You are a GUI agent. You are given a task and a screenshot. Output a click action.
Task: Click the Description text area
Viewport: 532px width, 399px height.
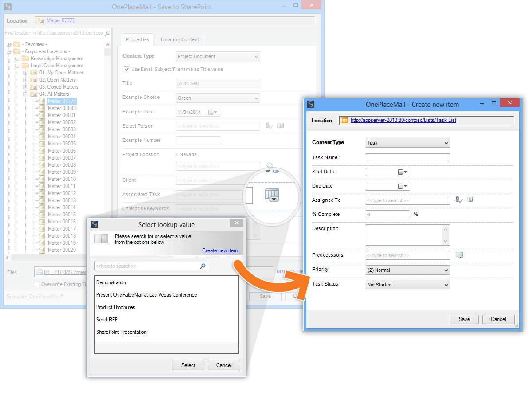pyautogui.click(x=408, y=235)
